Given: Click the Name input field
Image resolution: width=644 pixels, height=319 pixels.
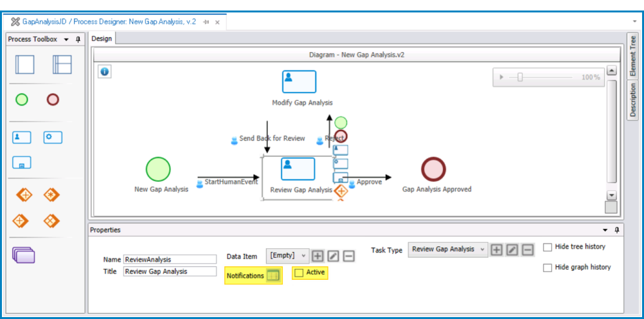Looking at the screenshot, I should [x=169, y=260].
